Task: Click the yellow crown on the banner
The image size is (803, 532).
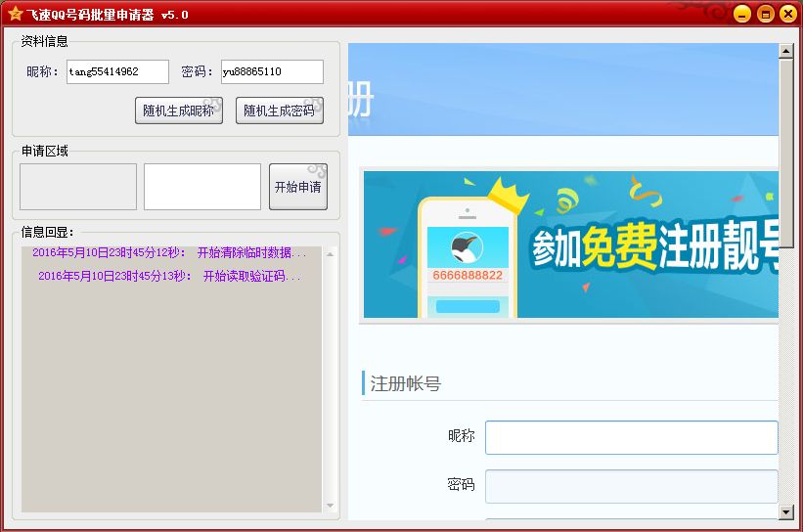Action: [x=508, y=195]
